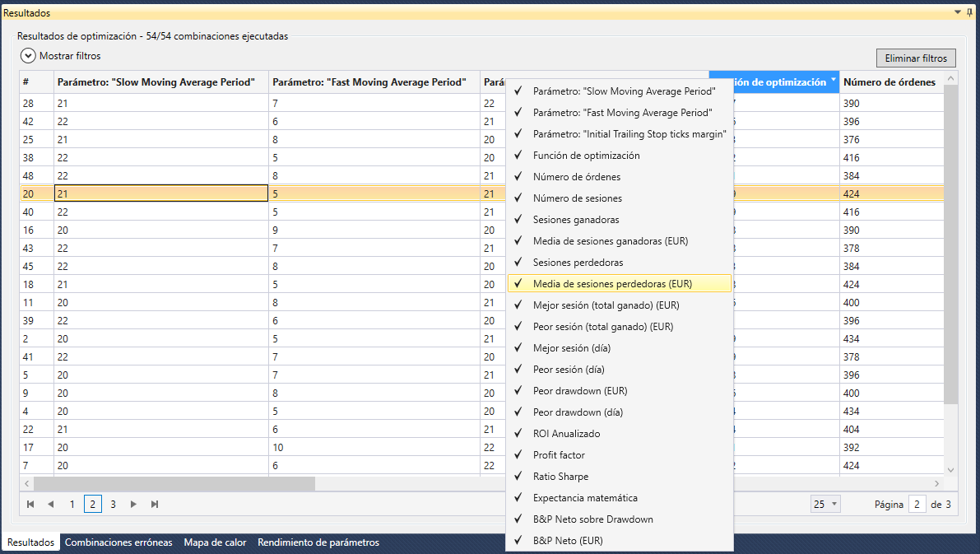Open the Resultados panel options arrow
The width and height of the screenshot is (980, 554).
point(957,12)
